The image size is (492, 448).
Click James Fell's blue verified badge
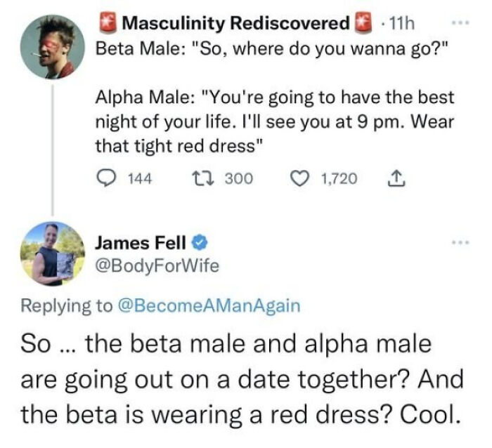200,244
